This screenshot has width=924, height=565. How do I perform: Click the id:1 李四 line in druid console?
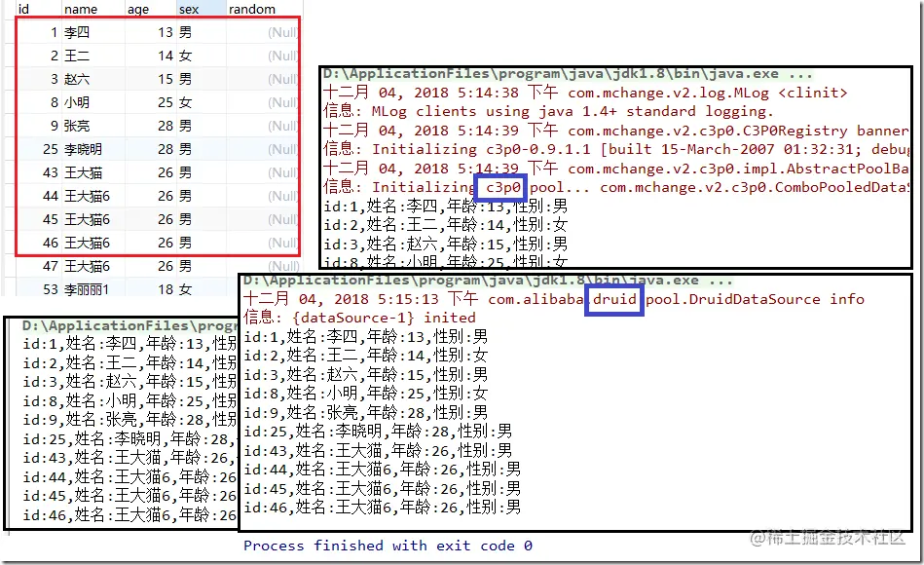pos(366,337)
